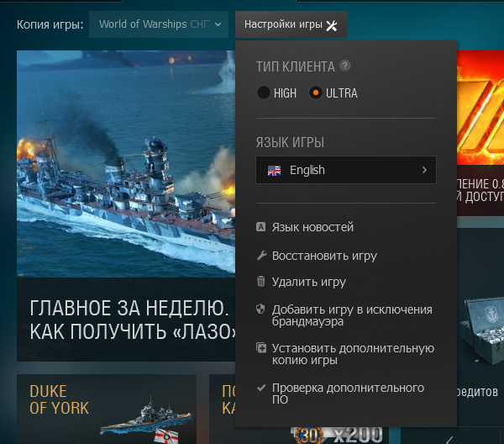The width and height of the screenshot is (504, 444).
Task: Choose Удалить игру from the menu
Action: [308, 282]
